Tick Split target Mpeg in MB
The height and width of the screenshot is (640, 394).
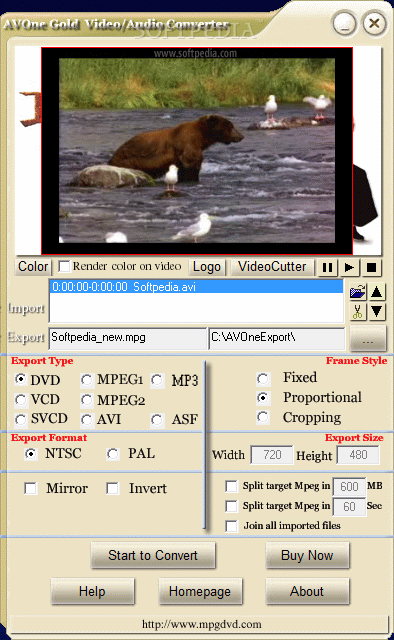(x=232, y=486)
